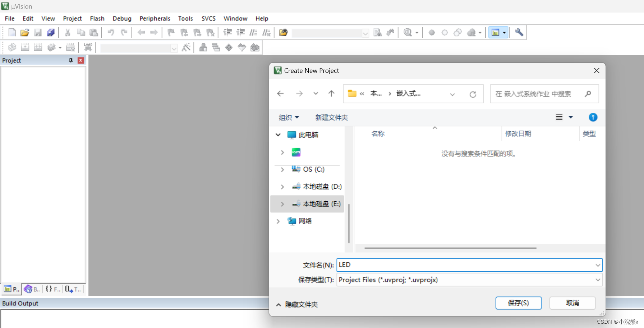The image size is (644, 328).
Task: Click the Start Debug Session magnifier icon
Action: pyautogui.click(x=408, y=33)
